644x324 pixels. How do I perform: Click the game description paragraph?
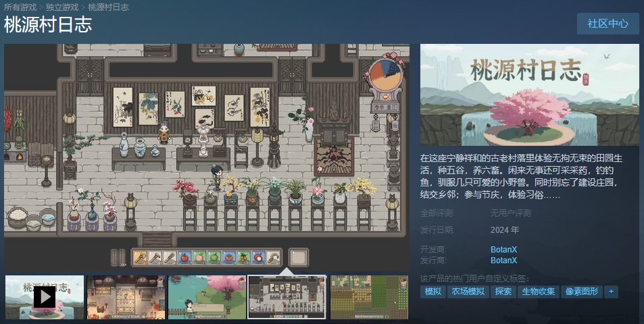[x=521, y=176]
